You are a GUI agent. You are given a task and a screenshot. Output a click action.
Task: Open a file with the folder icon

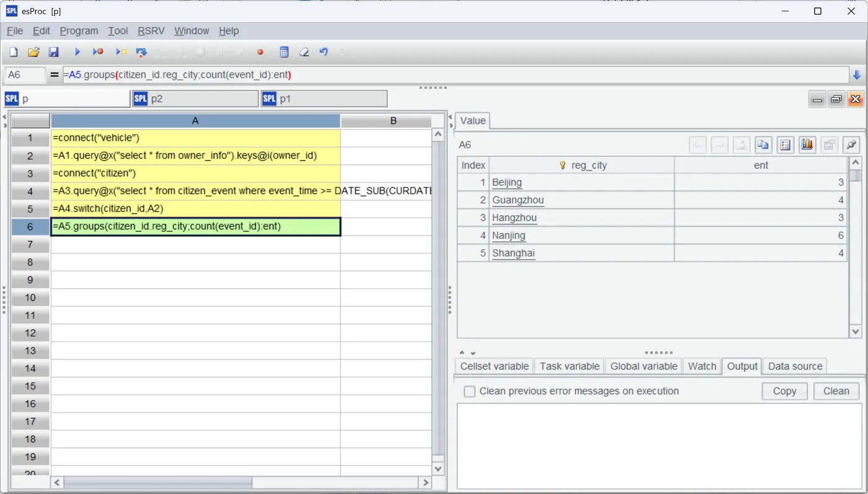(x=33, y=52)
